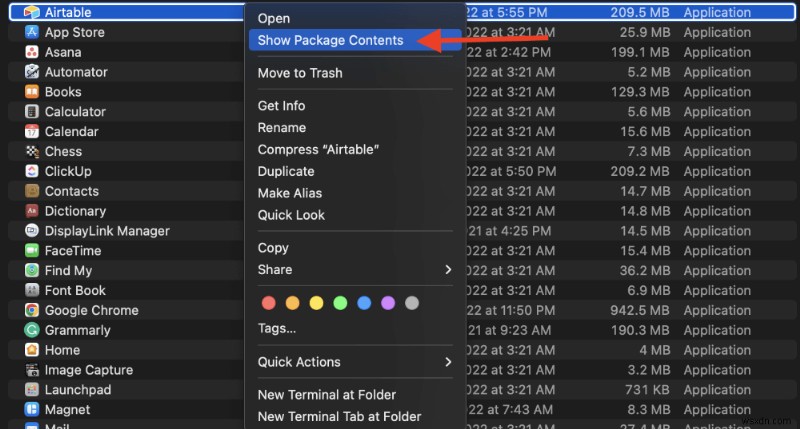The width and height of the screenshot is (800, 429).
Task: Select the Image Capture row name
Action: 89,370
